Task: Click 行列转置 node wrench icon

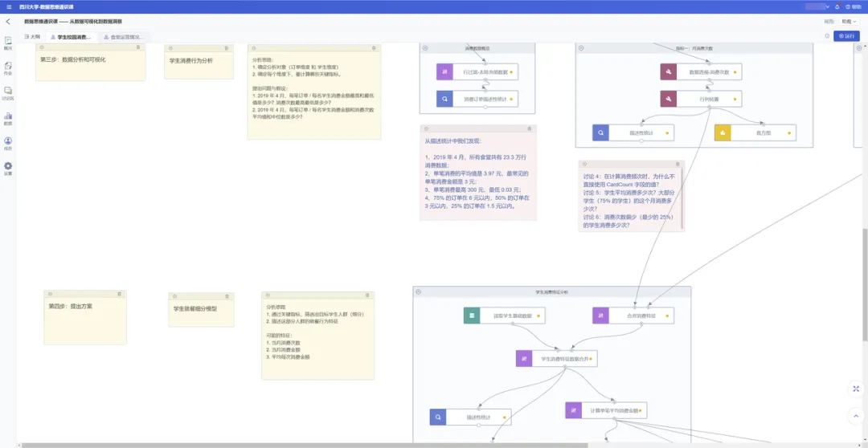Action: coord(669,99)
